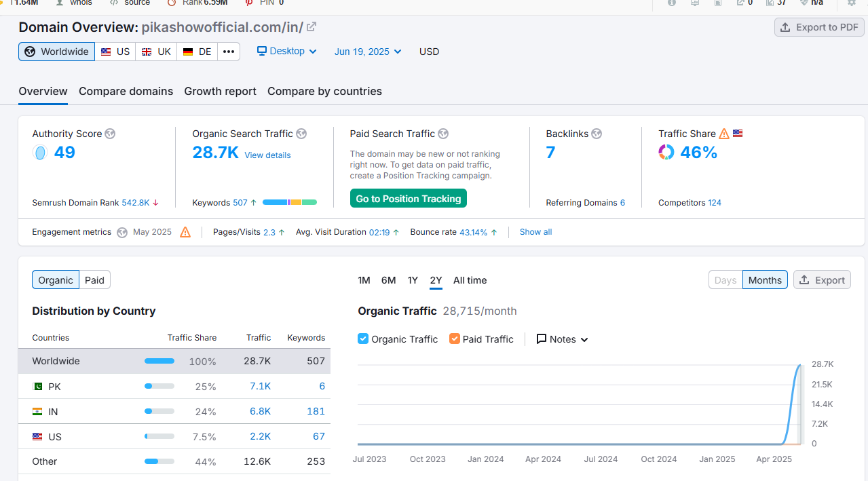The image size is (868, 481).
Task: Click Bounce rate 43.14% value
Action: pyautogui.click(x=474, y=232)
